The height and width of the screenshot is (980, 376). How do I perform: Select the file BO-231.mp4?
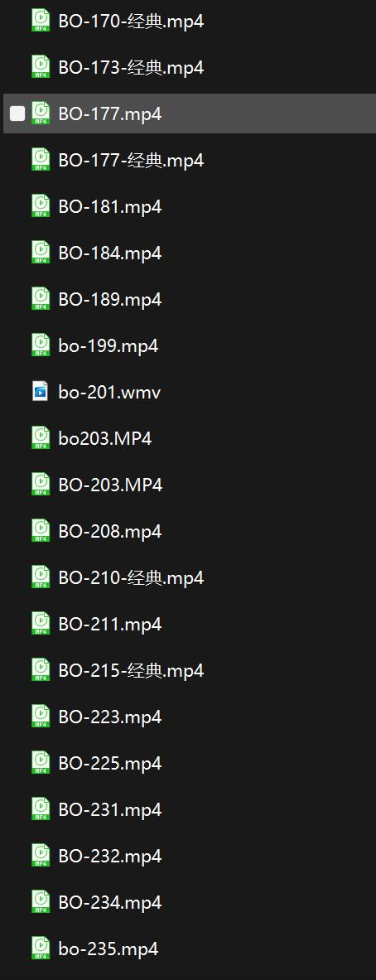click(x=110, y=809)
